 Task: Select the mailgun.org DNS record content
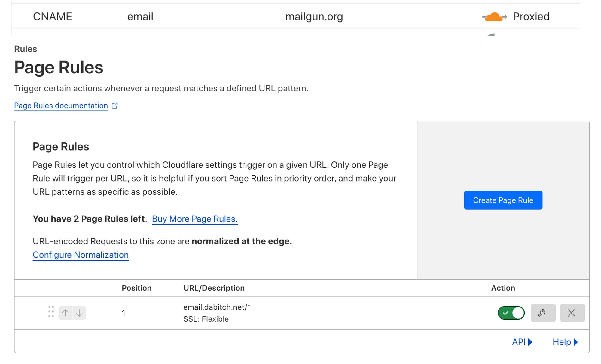coord(314,17)
